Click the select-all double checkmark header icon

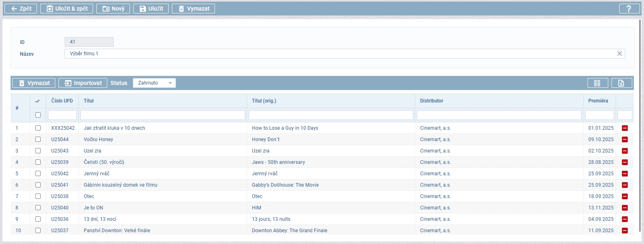[x=38, y=101]
